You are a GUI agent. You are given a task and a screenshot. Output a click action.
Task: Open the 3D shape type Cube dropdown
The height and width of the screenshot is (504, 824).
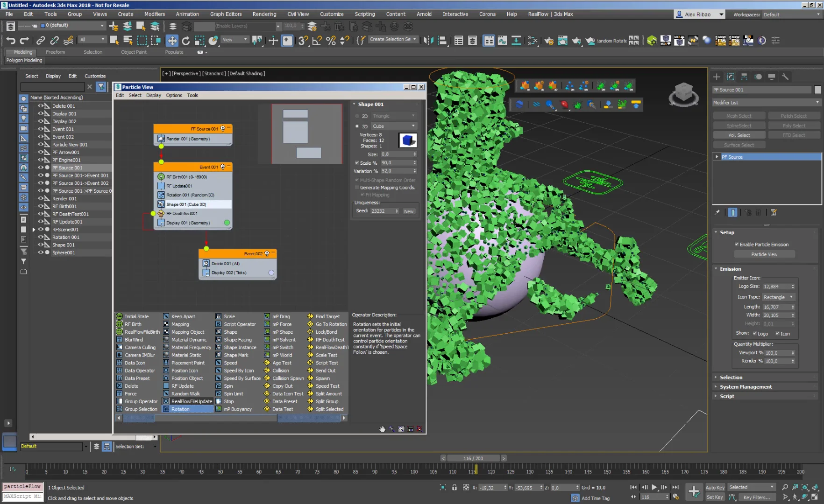[394, 126]
